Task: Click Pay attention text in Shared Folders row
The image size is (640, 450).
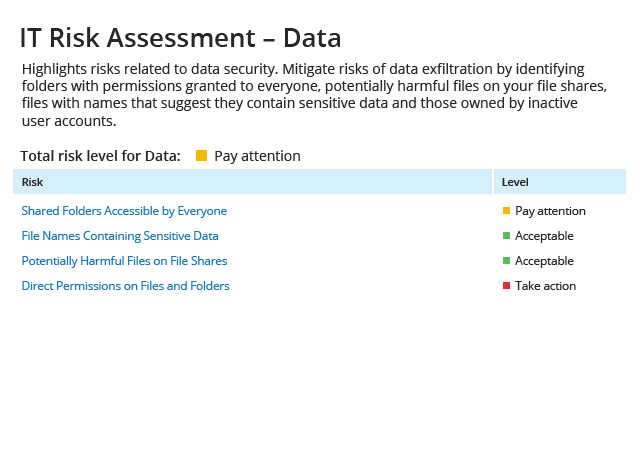Action: (550, 211)
